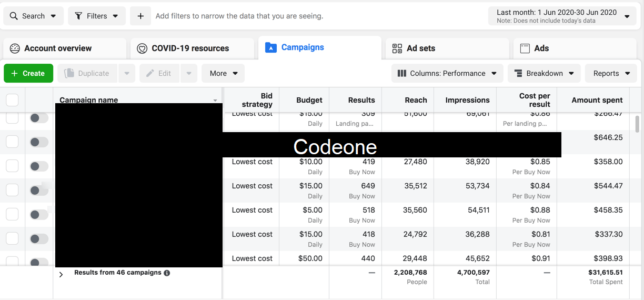Open the Reports menu

point(610,73)
